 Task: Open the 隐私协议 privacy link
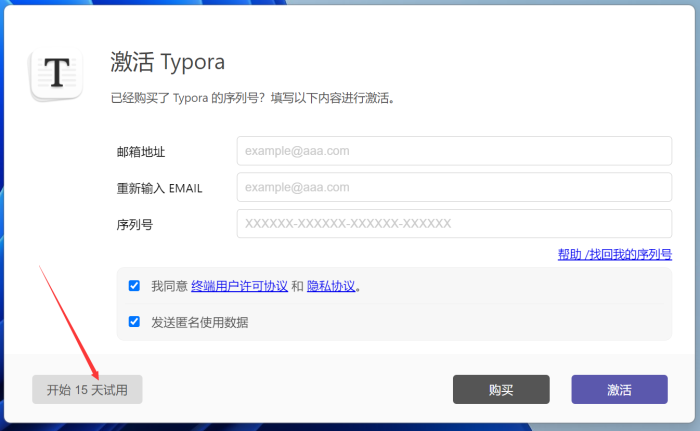[x=331, y=286]
